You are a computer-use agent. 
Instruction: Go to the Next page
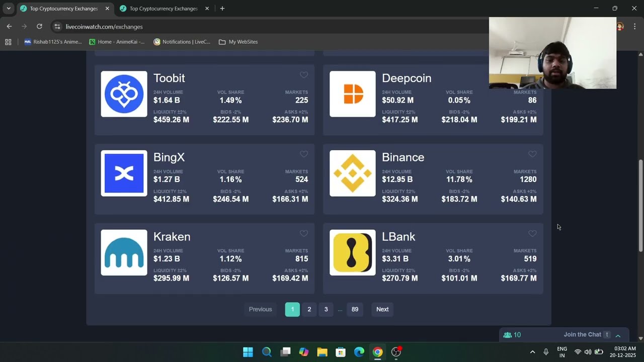(x=382, y=309)
